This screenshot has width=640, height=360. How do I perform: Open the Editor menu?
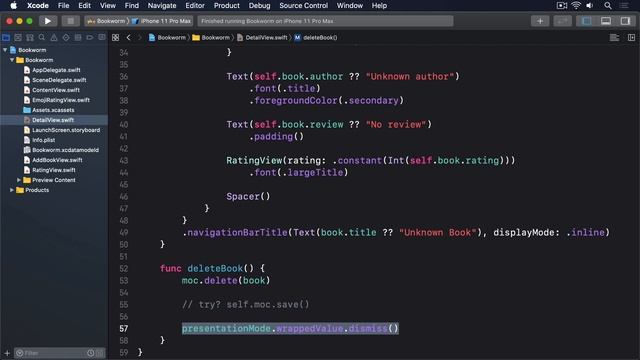(195, 6)
